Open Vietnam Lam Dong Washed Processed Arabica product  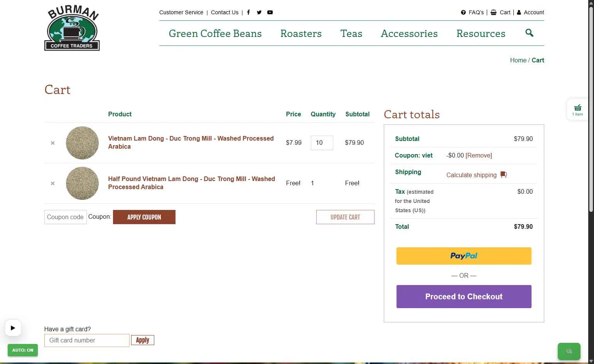pyautogui.click(x=191, y=143)
